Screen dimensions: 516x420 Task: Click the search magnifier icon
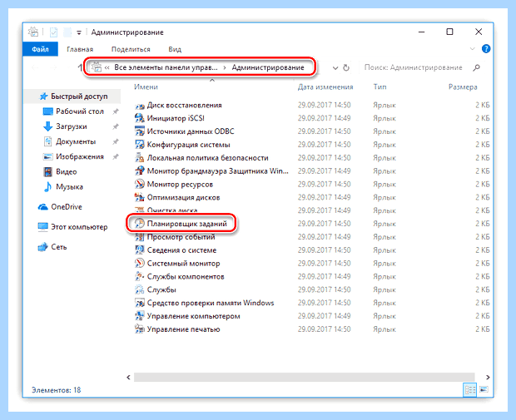[476, 67]
